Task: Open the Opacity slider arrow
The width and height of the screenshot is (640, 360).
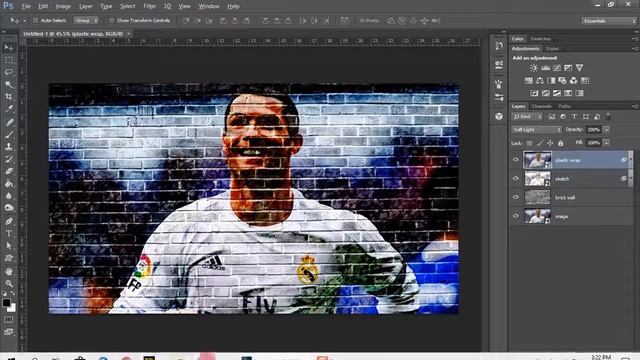Action: pos(606,130)
